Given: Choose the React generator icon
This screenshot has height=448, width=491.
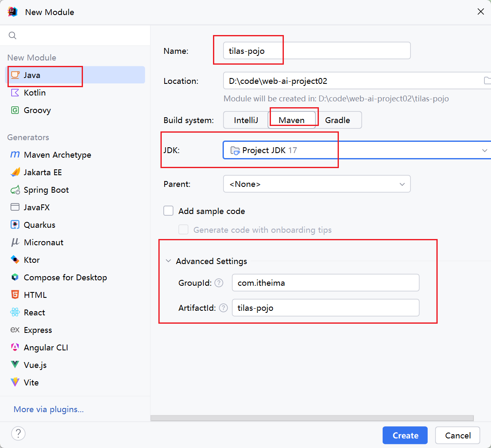Looking at the screenshot, I should (x=15, y=312).
